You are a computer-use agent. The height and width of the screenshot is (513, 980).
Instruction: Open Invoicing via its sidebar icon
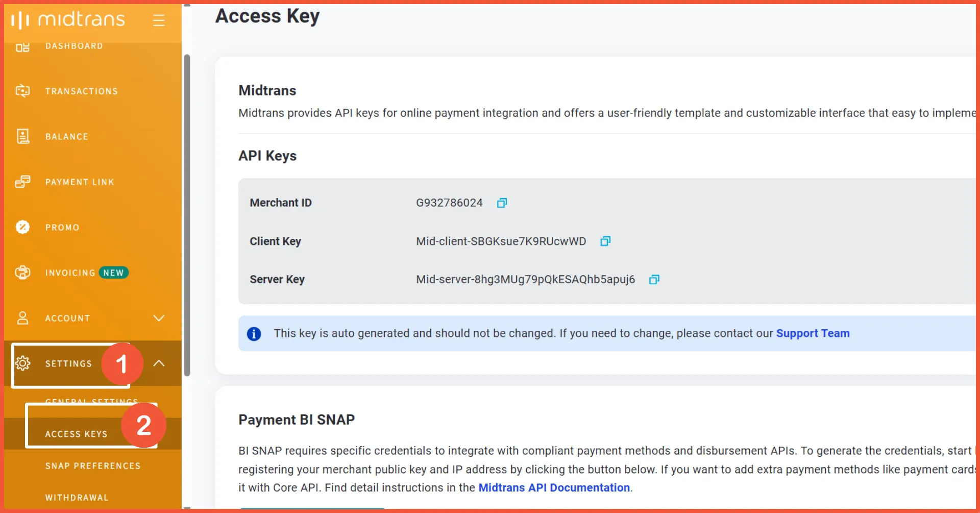coord(23,273)
